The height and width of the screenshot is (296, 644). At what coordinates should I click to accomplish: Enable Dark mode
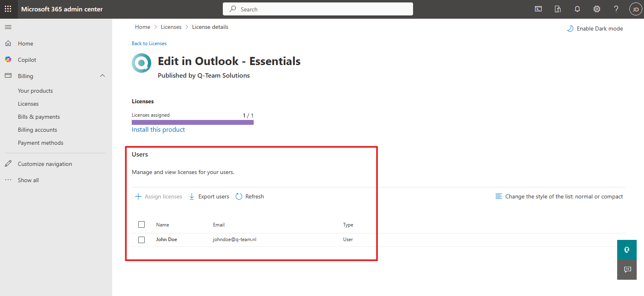(595, 28)
